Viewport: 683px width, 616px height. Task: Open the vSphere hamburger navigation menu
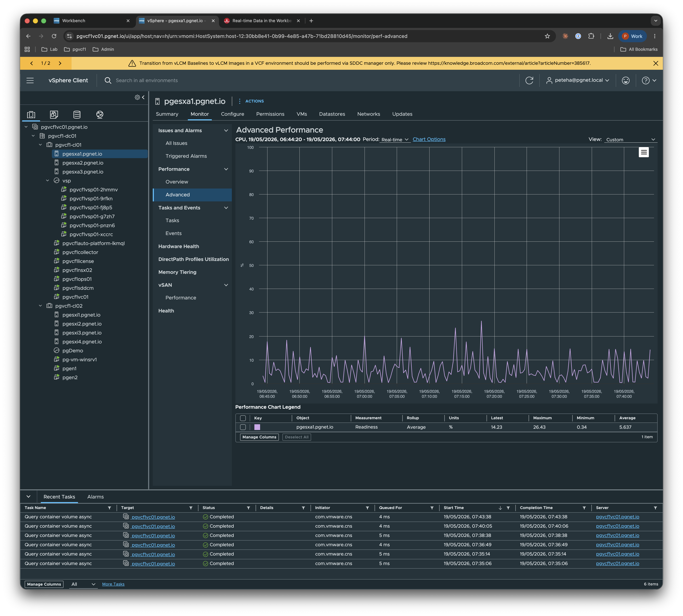(30, 80)
